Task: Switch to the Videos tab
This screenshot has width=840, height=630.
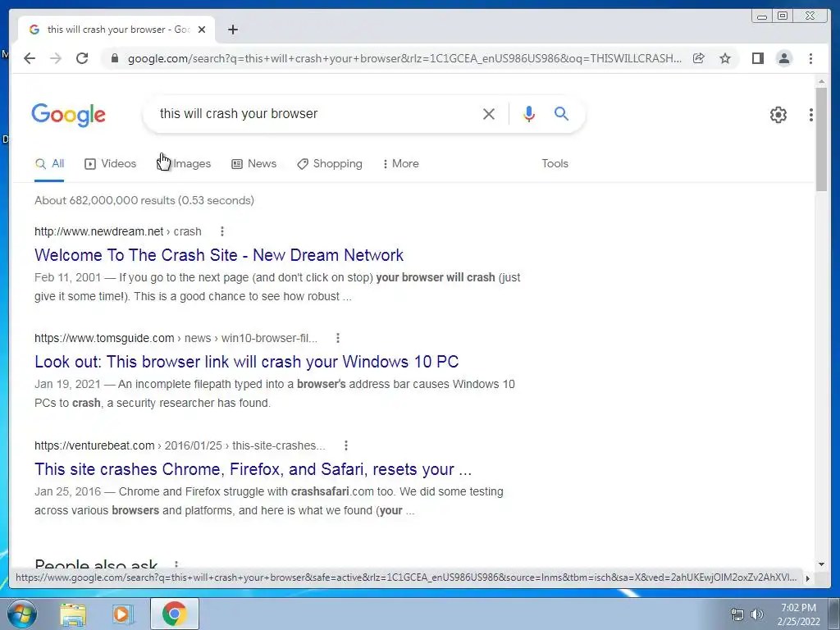Action: tap(111, 164)
